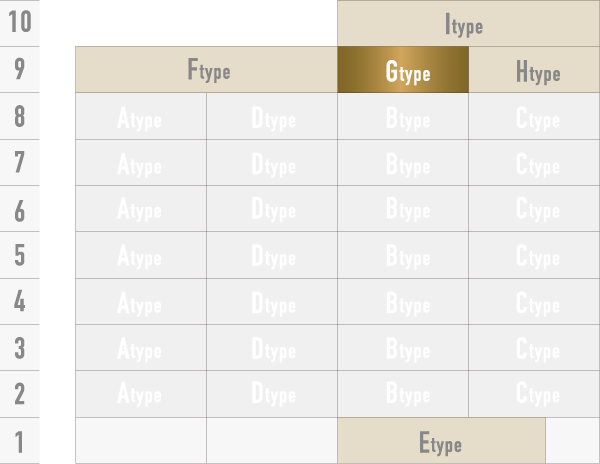Click the Atype unit on floor 2
The height and width of the screenshot is (464, 600).
pyautogui.click(x=141, y=393)
